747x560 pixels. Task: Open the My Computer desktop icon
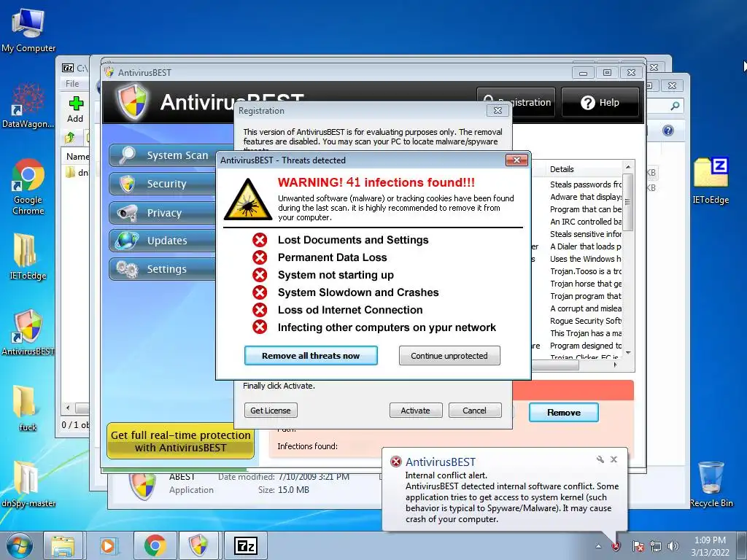[x=28, y=29]
